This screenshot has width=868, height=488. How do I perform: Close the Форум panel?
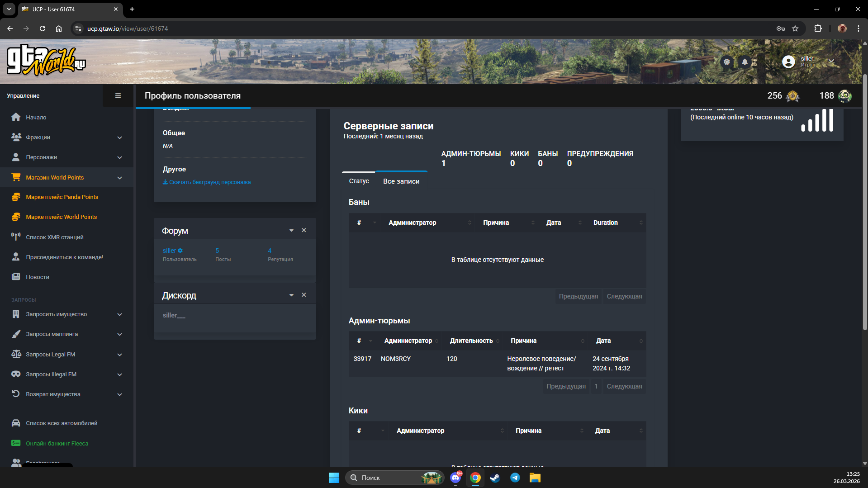coord(304,230)
